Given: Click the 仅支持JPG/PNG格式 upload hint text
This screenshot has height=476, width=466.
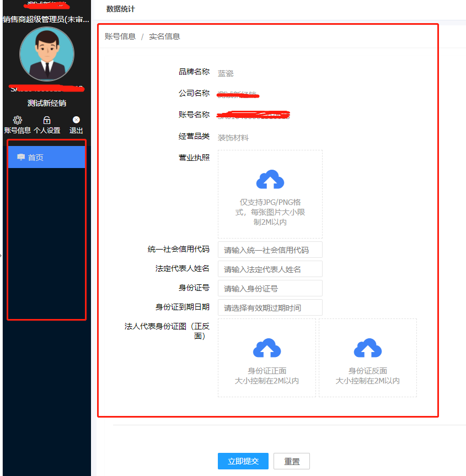Looking at the screenshot, I should coord(270,212).
